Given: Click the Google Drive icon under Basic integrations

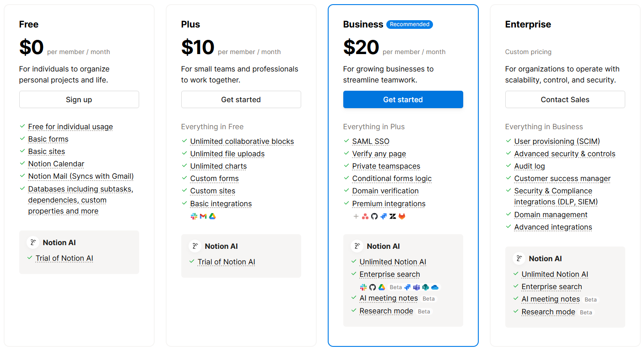Looking at the screenshot, I should tap(212, 216).
